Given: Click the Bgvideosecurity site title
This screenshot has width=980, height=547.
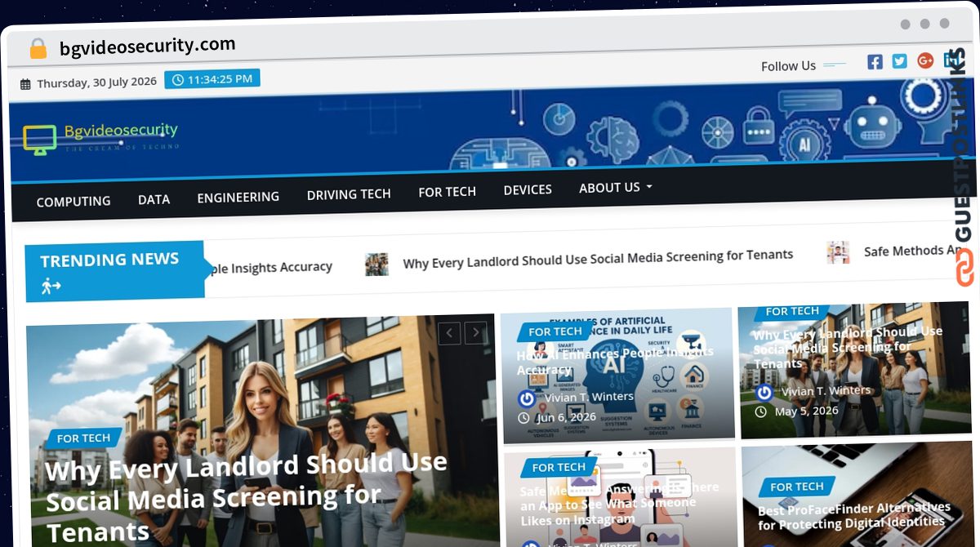Looking at the screenshot, I should 121,131.
